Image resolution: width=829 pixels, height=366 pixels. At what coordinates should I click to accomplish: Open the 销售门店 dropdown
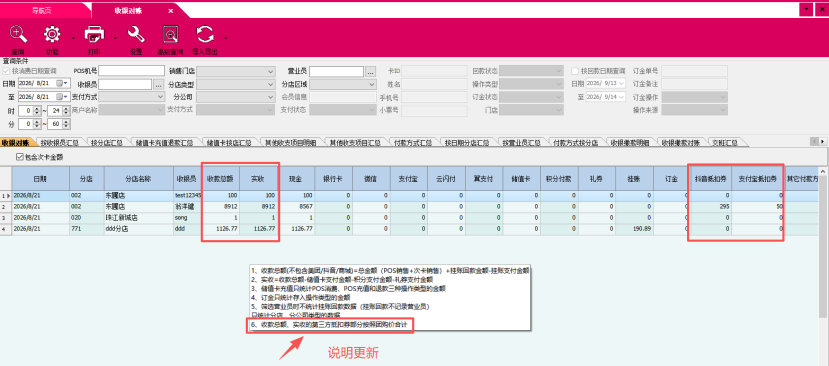coord(236,71)
